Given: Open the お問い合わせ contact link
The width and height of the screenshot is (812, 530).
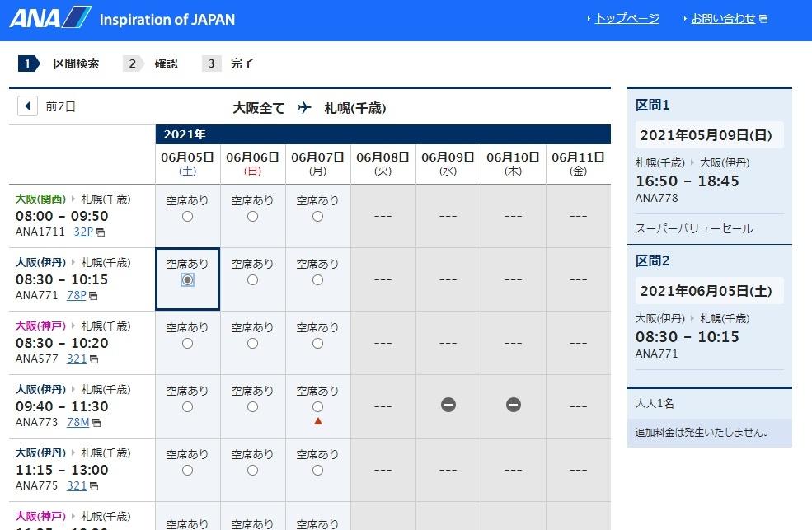Looking at the screenshot, I should click(x=722, y=18).
